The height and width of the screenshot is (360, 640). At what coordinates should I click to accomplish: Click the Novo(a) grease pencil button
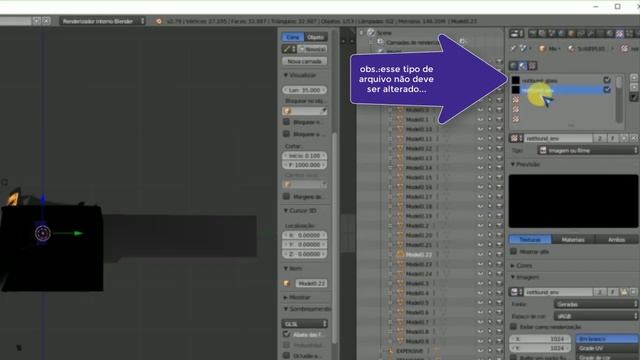point(313,49)
